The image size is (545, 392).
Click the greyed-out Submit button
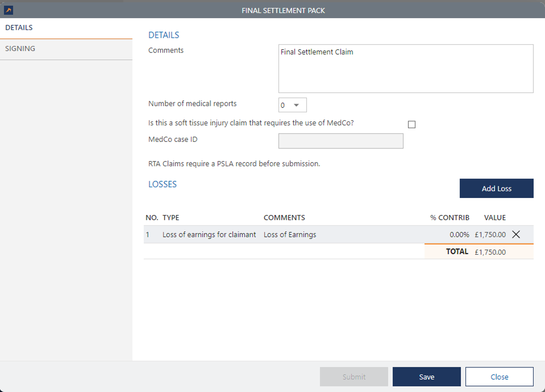pyautogui.click(x=354, y=377)
